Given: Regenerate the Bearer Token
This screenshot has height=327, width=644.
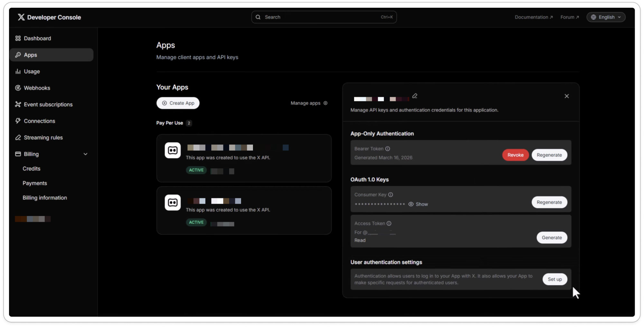Looking at the screenshot, I should point(549,155).
